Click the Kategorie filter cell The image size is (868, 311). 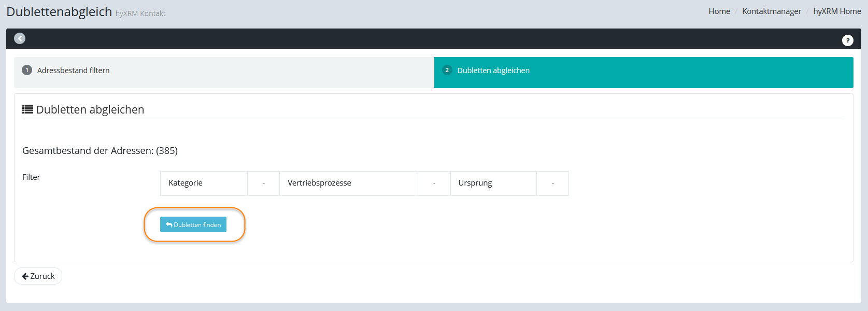click(203, 183)
